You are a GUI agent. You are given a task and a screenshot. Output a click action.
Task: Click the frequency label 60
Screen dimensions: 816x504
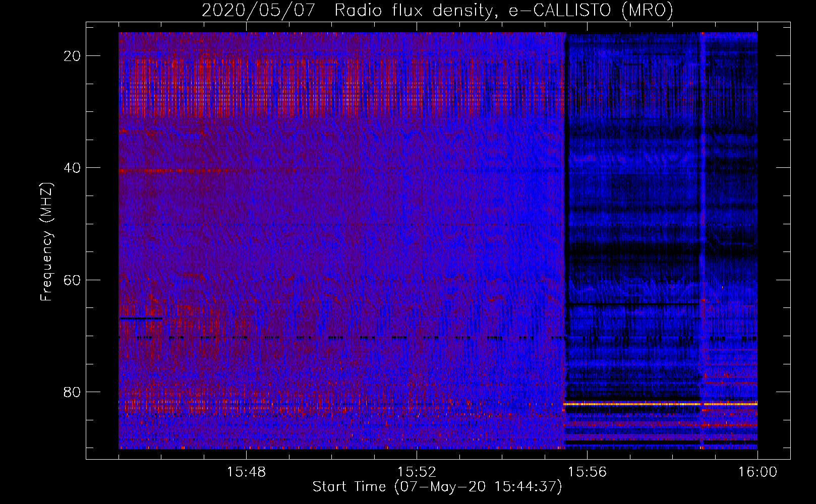[x=73, y=280]
